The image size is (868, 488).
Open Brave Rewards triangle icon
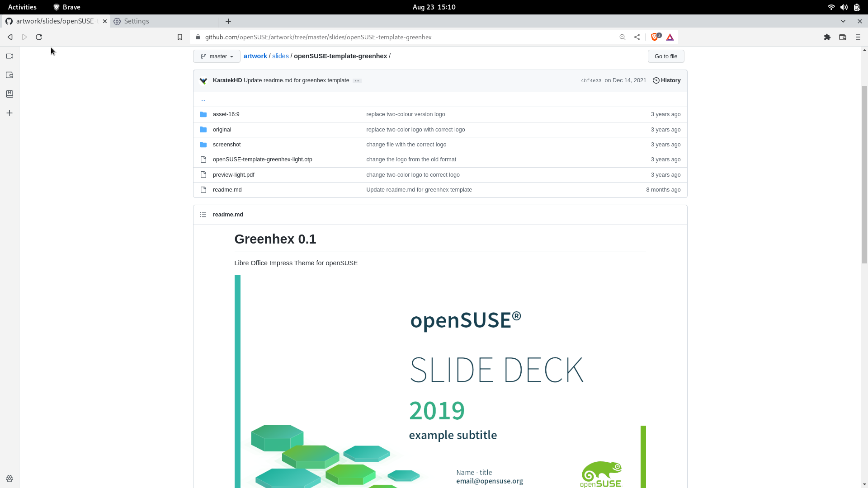[x=670, y=37]
